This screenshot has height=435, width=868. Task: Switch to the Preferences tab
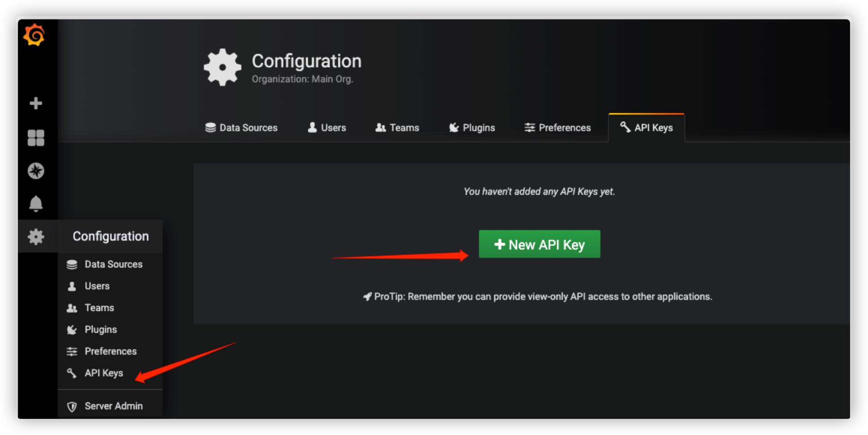pyautogui.click(x=557, y=128)
